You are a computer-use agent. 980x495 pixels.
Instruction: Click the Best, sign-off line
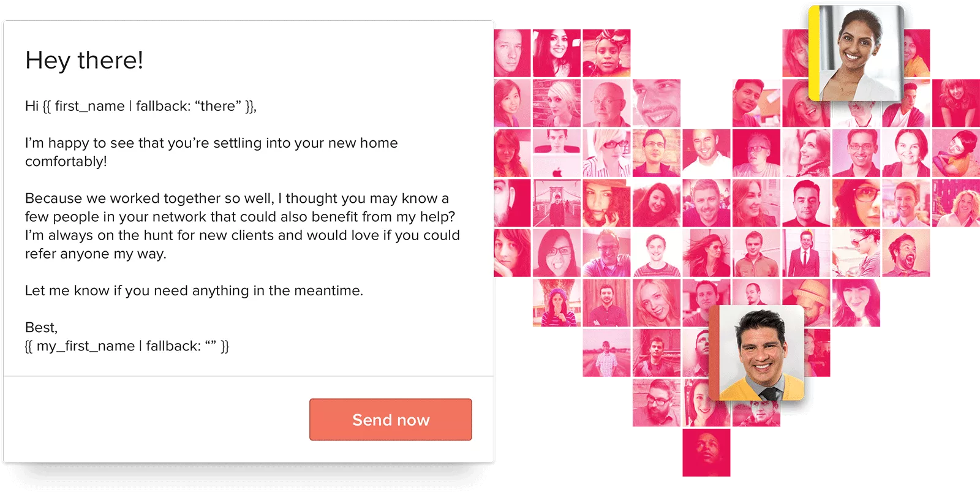(41, 328)
